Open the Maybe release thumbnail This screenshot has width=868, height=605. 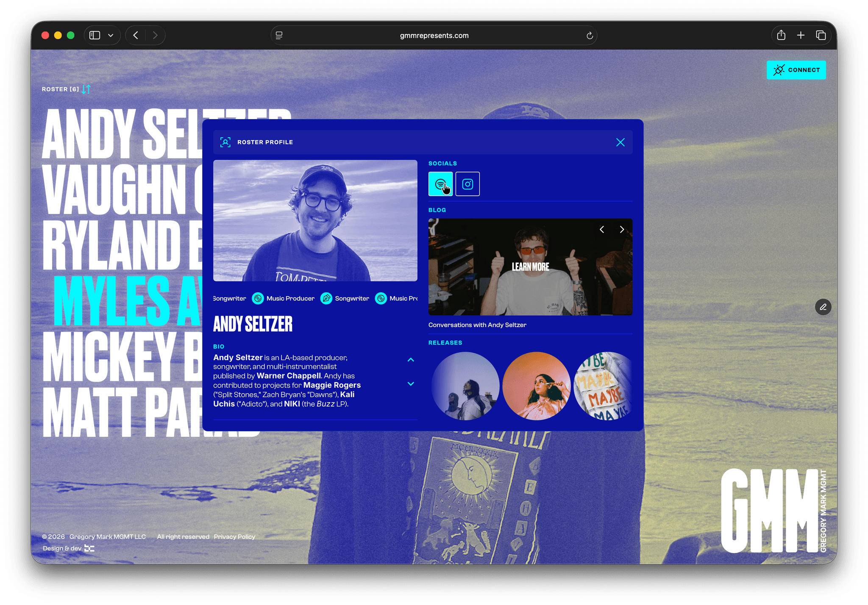[x=603, y=386]
